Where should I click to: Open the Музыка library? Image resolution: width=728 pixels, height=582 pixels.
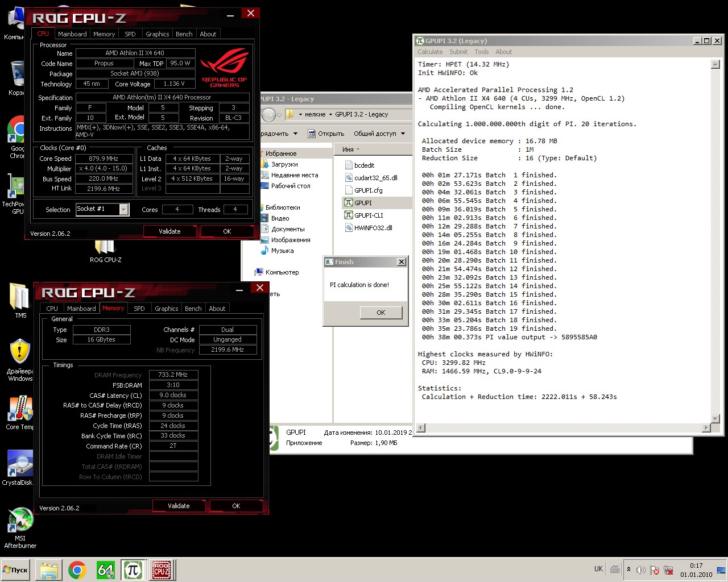tap(278, 251)
